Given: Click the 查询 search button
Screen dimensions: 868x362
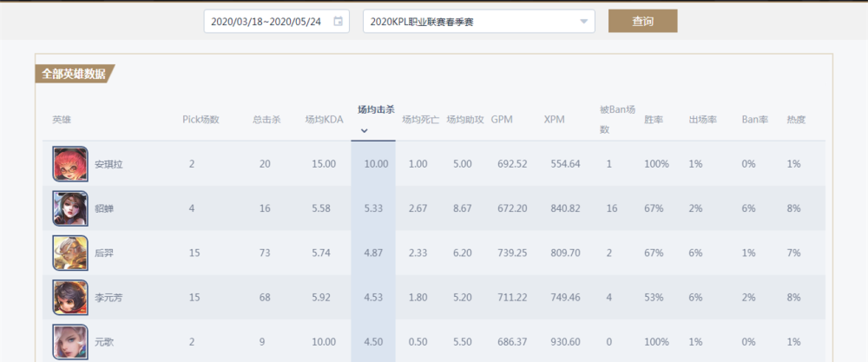Looking at the screenshot, I should 642,21.
